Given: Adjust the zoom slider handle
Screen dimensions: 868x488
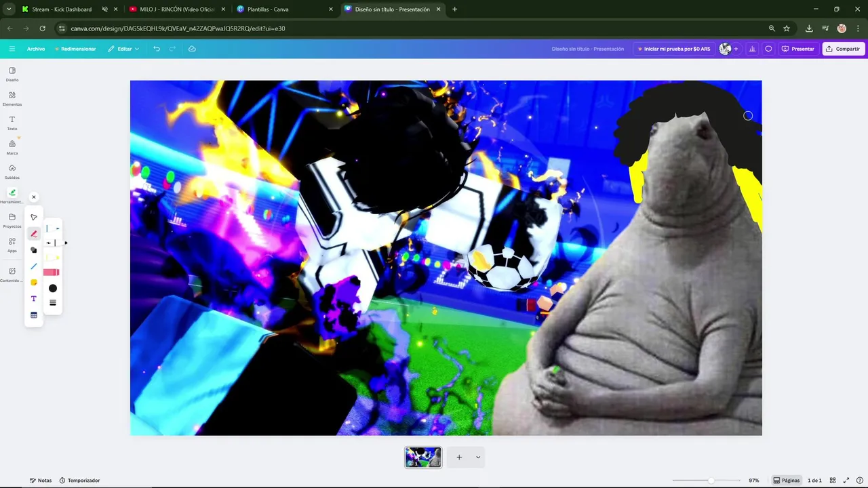Looking at the screenshot, I should [x=711, y=481].
